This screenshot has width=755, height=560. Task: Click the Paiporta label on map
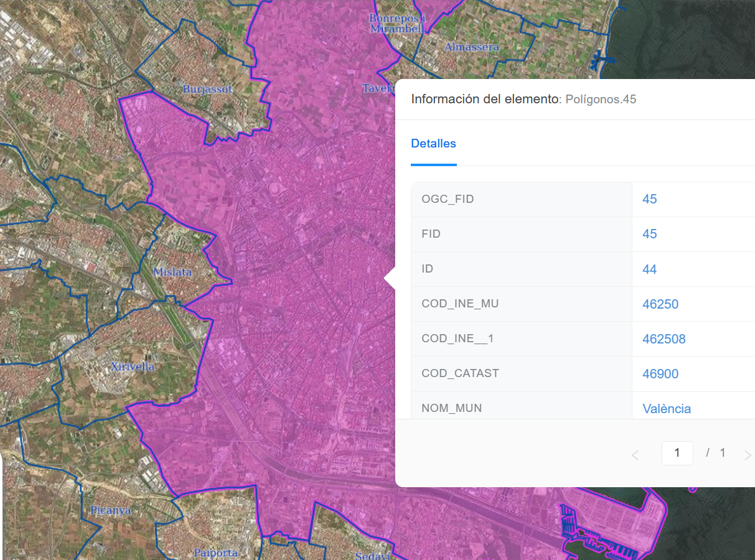pyautogui.click(x=215, y=553)
